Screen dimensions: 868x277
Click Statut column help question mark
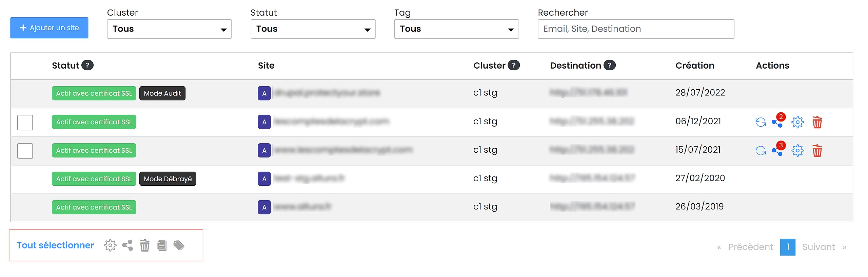click(x=87, y=65)
